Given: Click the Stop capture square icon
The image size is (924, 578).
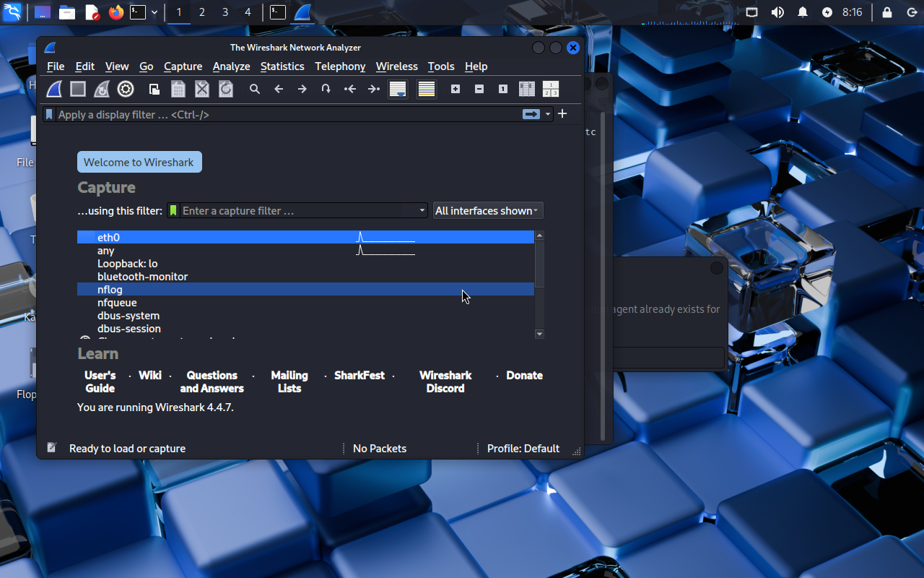Looking at the screenshot, I should click(x=78, y=89).
